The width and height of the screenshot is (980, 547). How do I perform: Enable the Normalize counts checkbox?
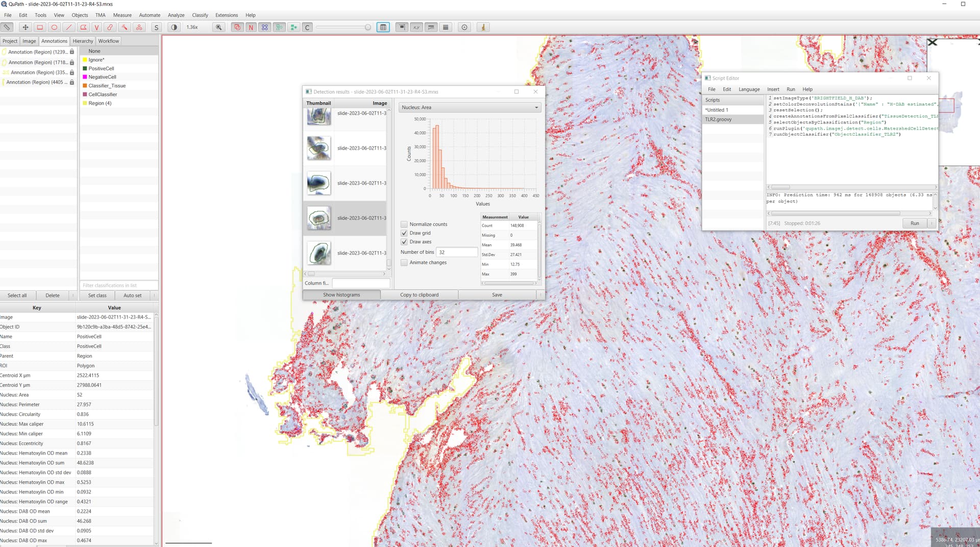click(x=404, y=224)
